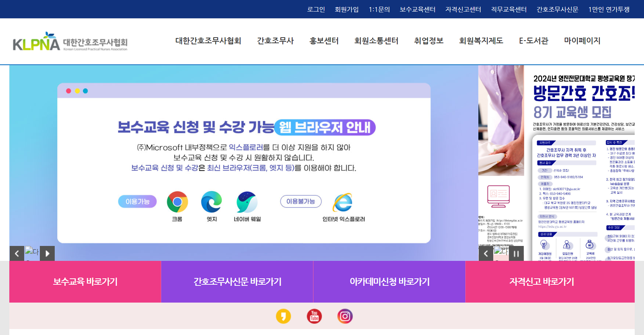Open 1만인 연가투쟁 link

coord(609,9)
